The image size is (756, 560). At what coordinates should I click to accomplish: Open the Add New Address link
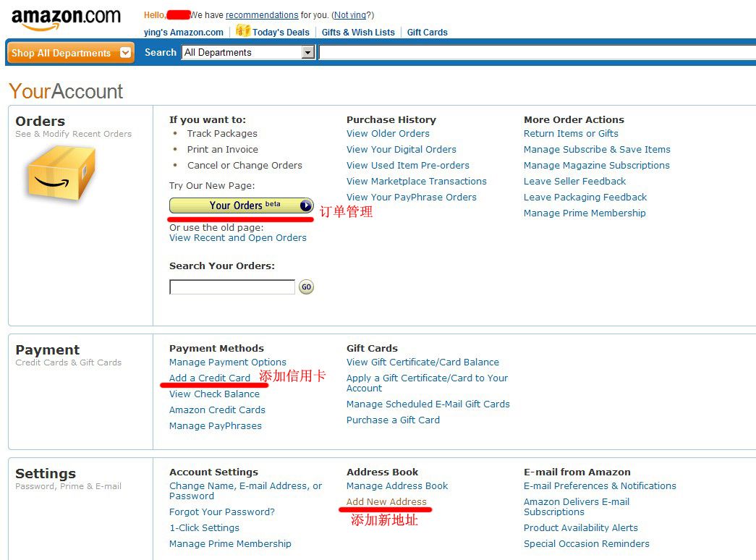tap(386, 501)
